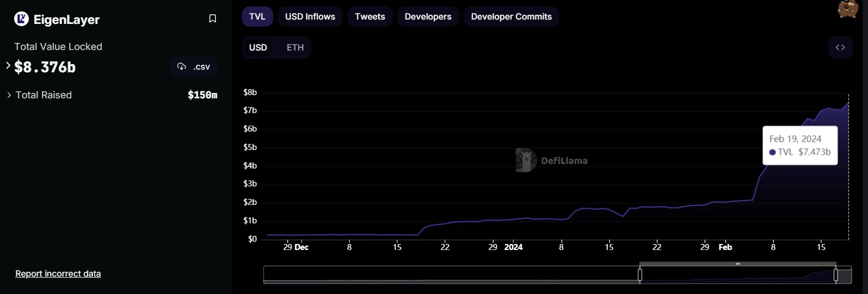Viewport: 868px width, 294px height.
Task: Click the 2024 x-axis label
Action: coord(513,247)
